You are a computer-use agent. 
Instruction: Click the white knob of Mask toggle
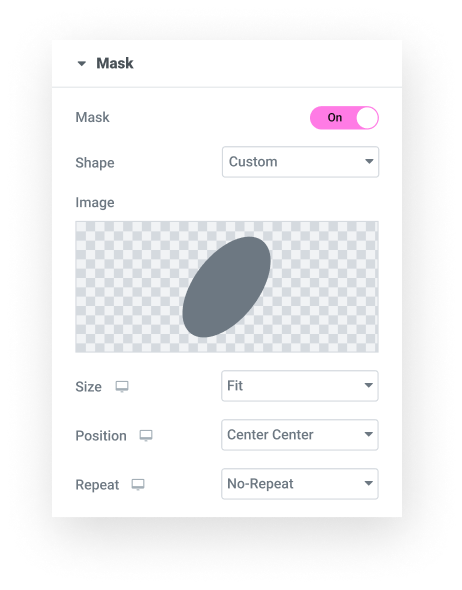coord(367,118)
